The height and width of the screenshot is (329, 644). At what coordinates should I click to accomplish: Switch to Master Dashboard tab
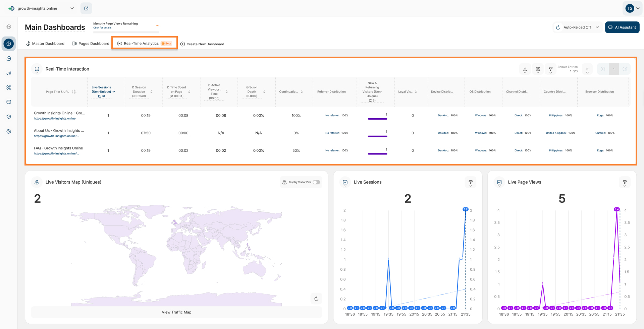coord(45,44)
